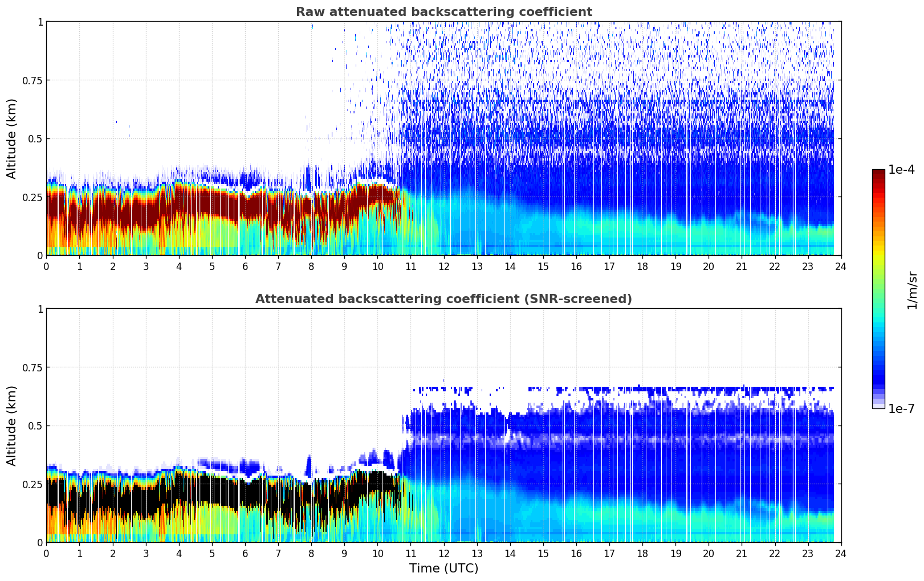Click the "1e-4" colorbar maximum label
The image size is (924, 581).
coord(901,170)
